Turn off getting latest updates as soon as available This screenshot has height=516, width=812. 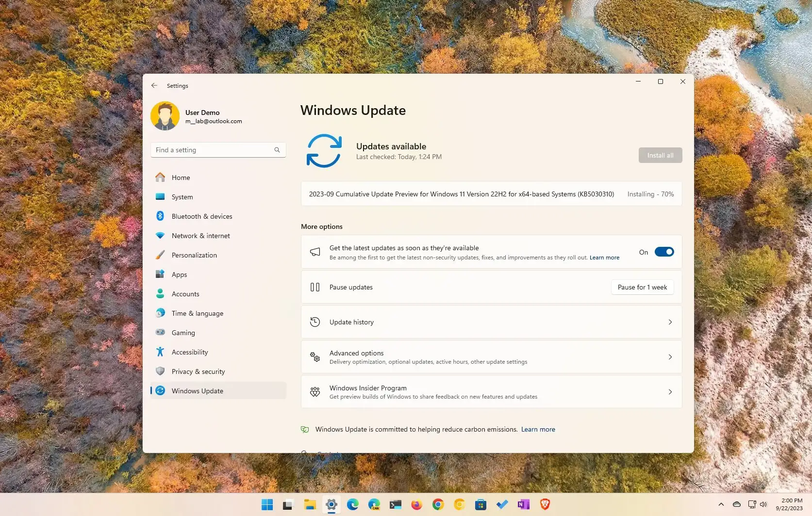pos(664,252)
